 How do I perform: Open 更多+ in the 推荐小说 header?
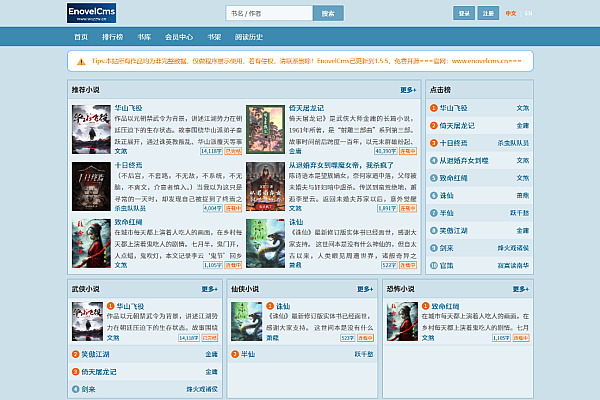click(x=408, y=90)
